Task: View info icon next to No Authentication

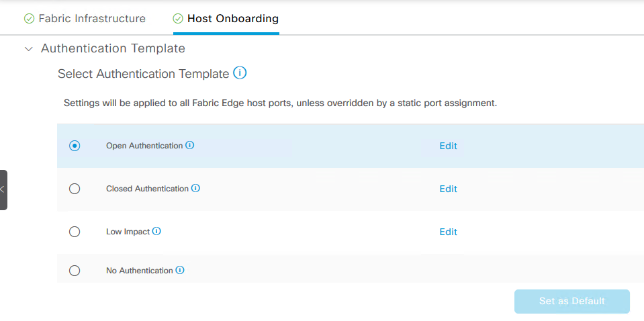Action: click(x=180, y=270)
